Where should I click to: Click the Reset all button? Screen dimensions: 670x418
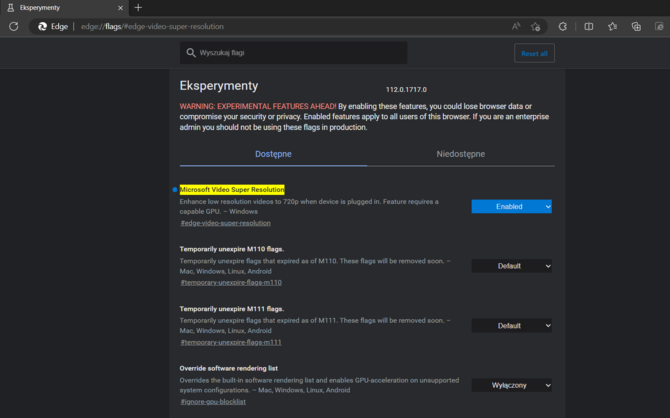pyautogui.click(x=535, y=53)
